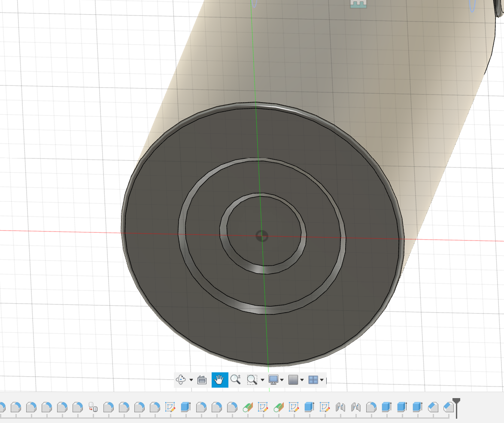Viewport: 504px width, 423px height.
Task: Click the first mirror feature in timeline
Action: tap(340, 407)
